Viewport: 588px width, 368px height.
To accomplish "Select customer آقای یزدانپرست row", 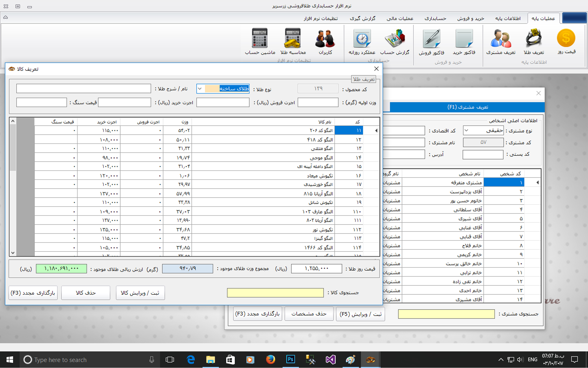I will [462, 192].
